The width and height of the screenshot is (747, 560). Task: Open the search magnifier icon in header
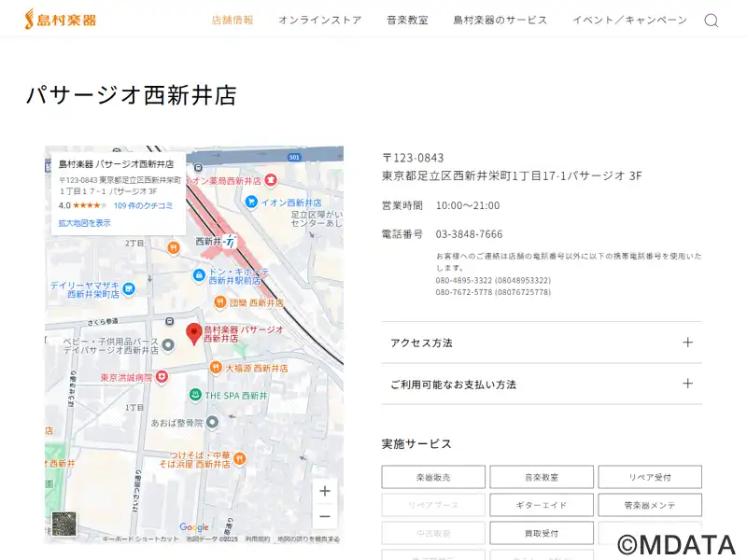tap(712, 20)
